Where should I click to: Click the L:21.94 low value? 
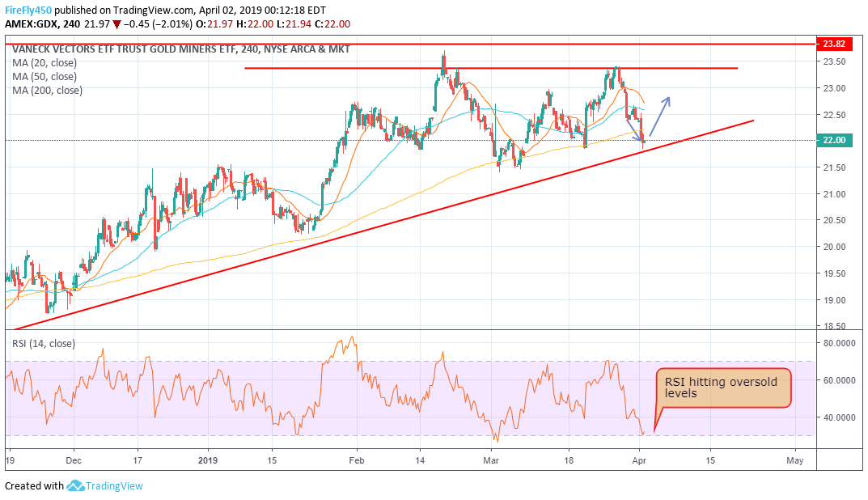(x=294, y=24)
